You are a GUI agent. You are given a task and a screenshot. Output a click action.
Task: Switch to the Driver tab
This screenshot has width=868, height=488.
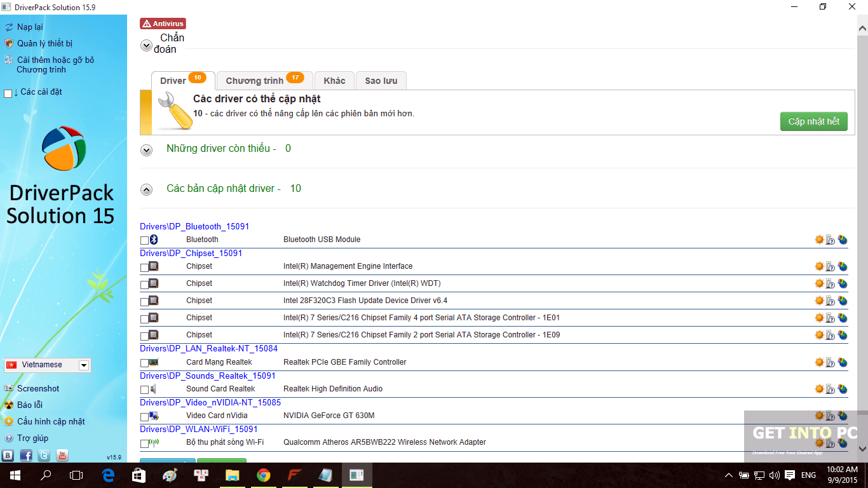pos(183,80)
